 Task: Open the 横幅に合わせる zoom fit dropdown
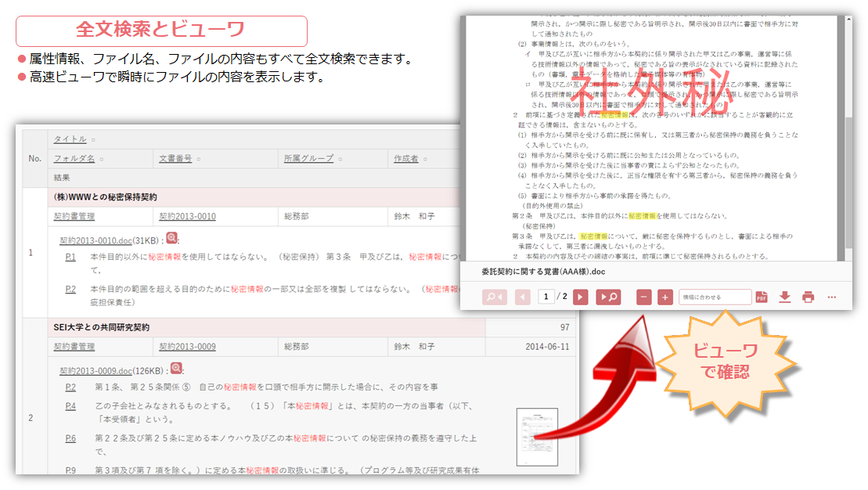pos(715,297)
